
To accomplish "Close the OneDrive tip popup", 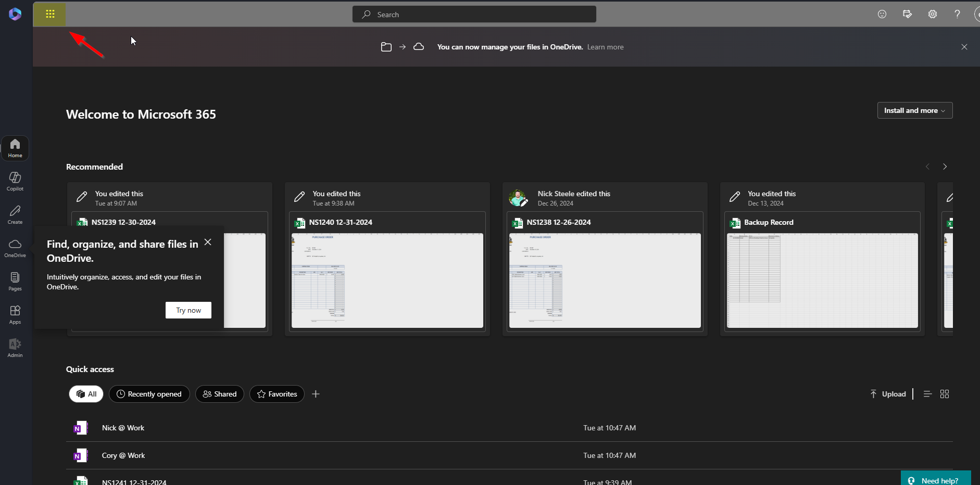I will (x=208, y=242).
